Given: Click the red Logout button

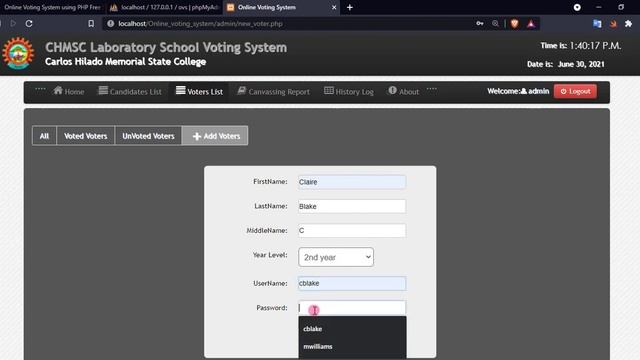Looking at the screenshot, I should click(x=575, y=91).
